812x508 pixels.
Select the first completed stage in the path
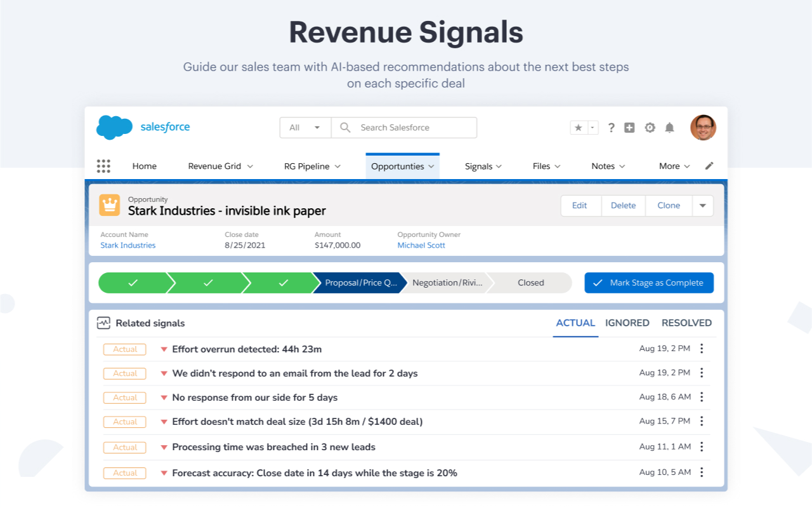[133, 283]
